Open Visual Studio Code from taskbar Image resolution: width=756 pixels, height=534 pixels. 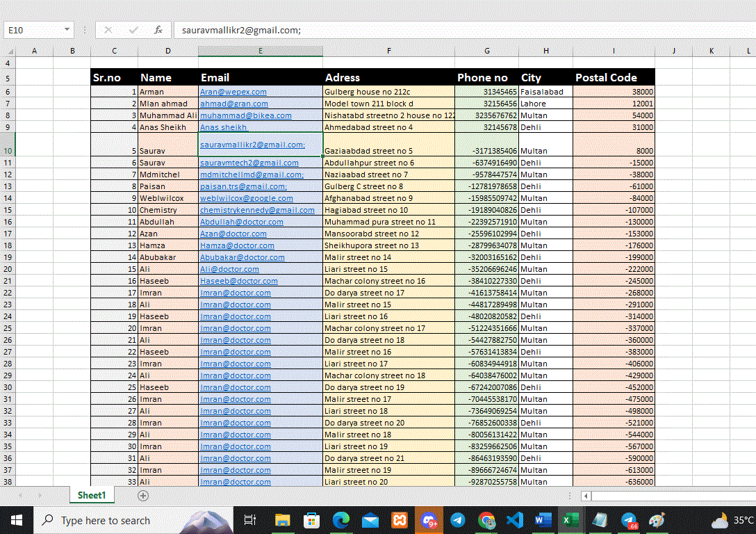pos(515,520)
